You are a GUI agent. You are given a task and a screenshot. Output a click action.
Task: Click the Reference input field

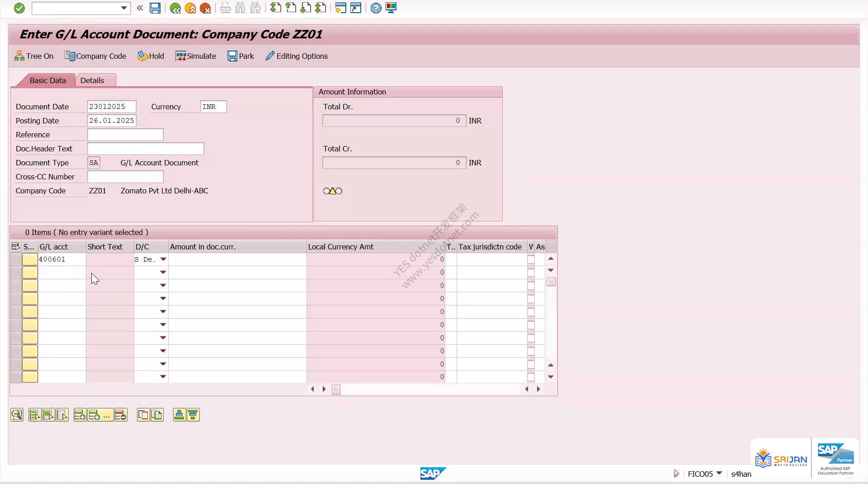(125, 135)
